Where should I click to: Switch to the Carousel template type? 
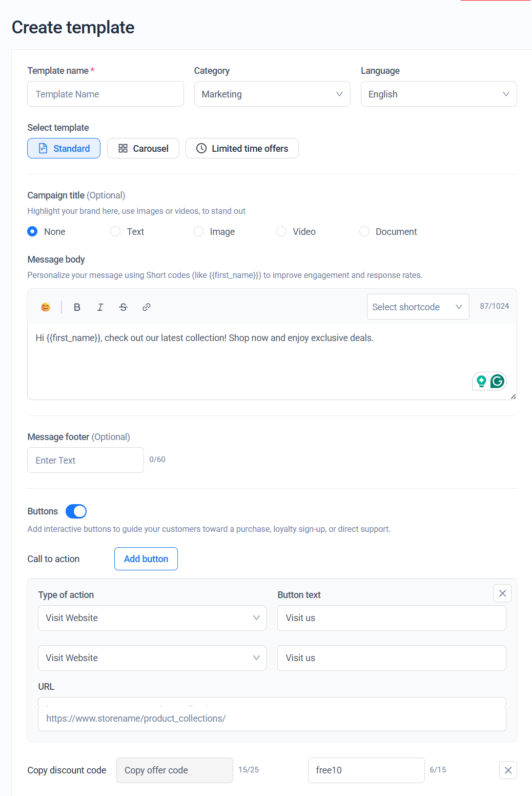pos(143,149)
